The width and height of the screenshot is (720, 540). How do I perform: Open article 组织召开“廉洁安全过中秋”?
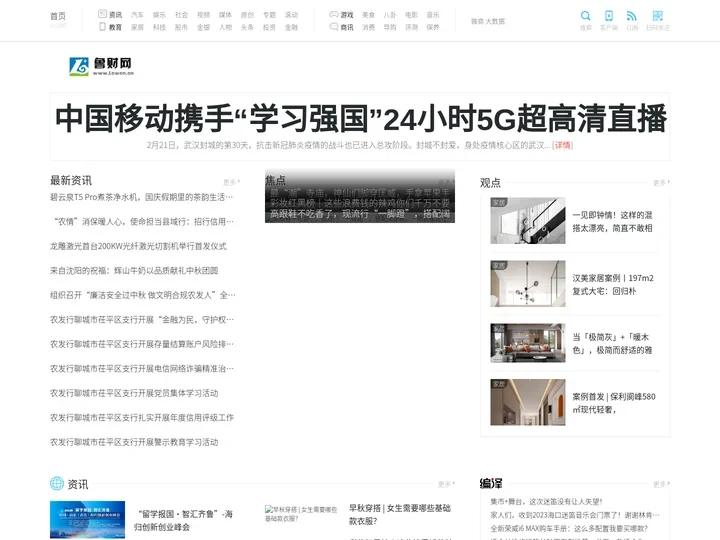pos(142,295)
